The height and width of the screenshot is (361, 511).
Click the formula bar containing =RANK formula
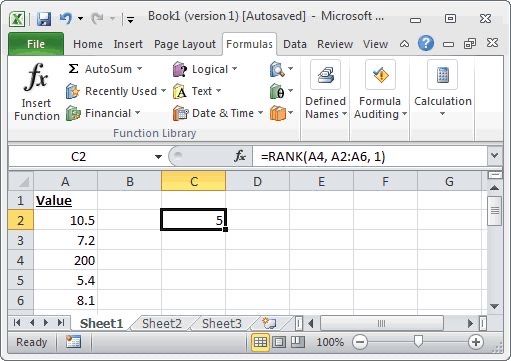pyautogui.click(x=370, y=156)
